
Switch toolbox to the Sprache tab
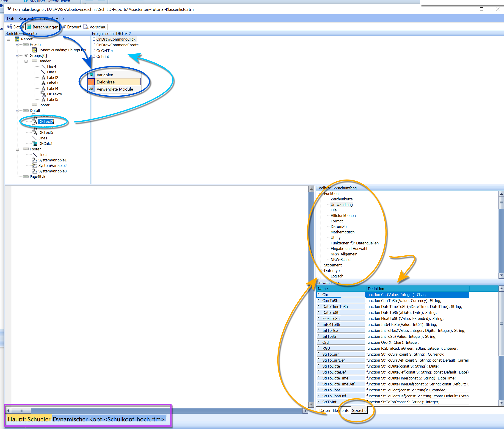point(359,410)
